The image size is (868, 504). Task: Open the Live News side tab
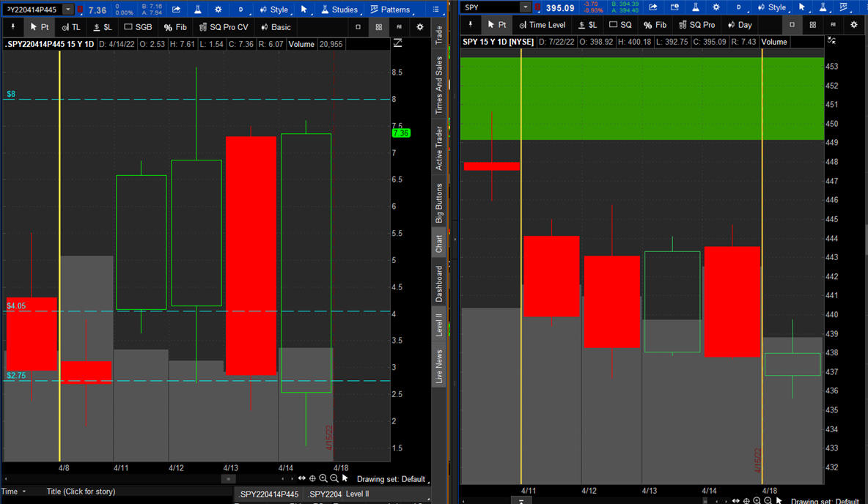[x=439, y=366]
